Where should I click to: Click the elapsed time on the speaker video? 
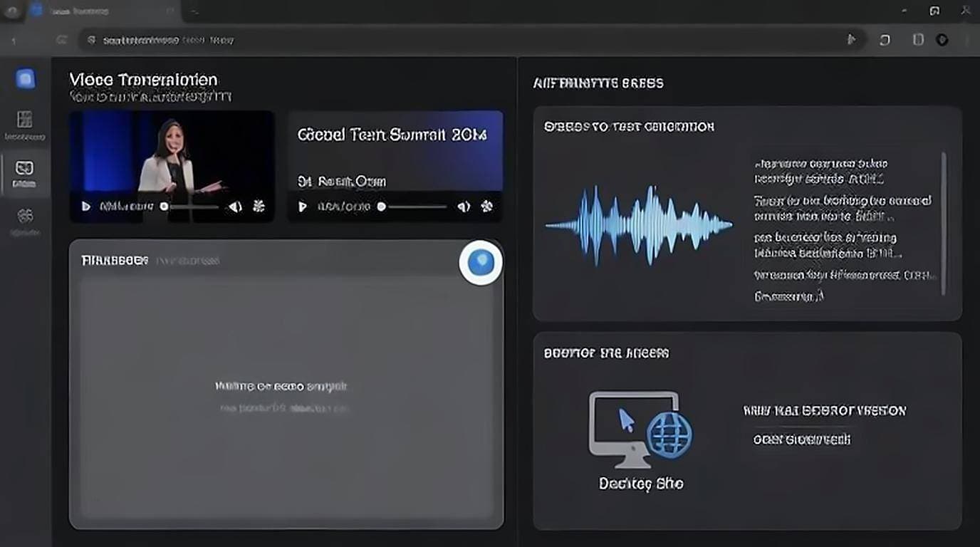[126, 207]
